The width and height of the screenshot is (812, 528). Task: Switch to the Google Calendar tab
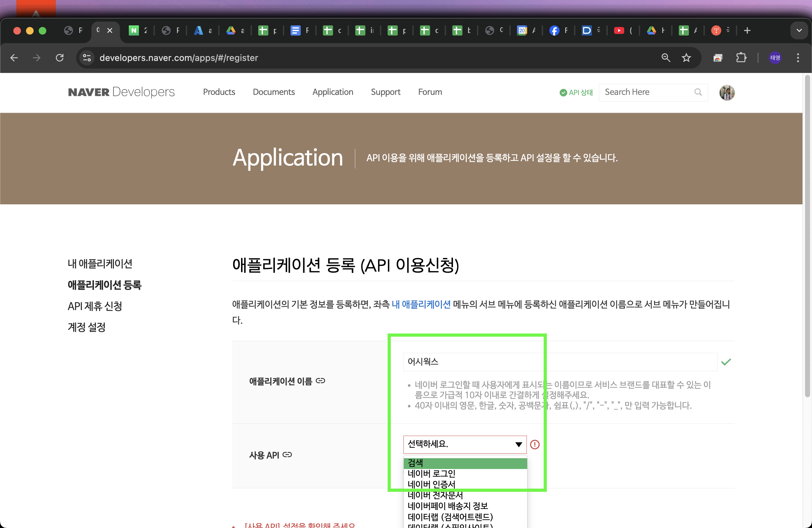click(x=526, y=31)
